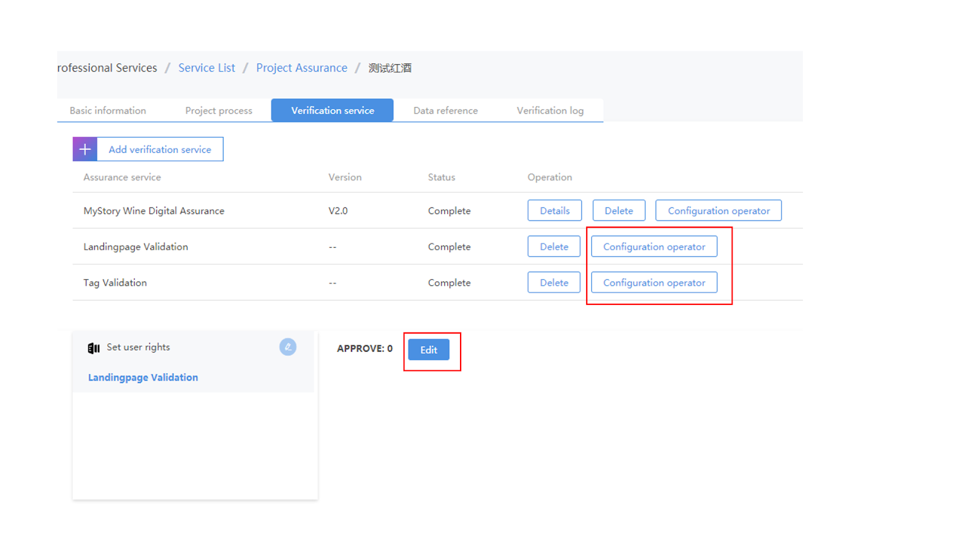Click the Operation column header
The width and height of the screenshot is (980, 551).
pos(550,177)
